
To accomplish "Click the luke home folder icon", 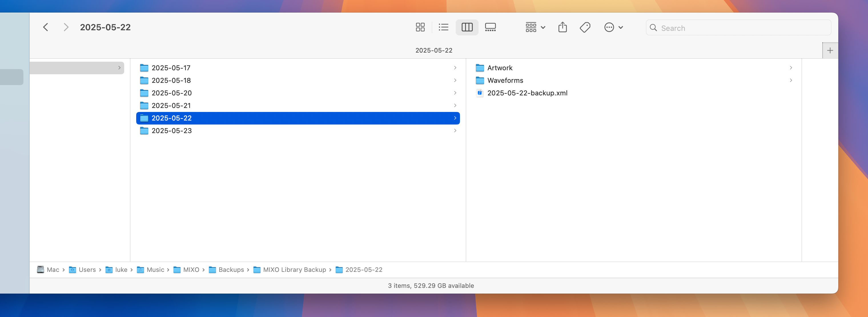I will (109, 270).
